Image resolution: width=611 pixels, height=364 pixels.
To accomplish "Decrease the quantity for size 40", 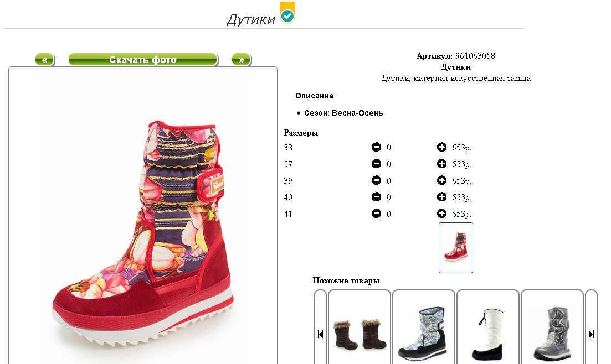I will point(376,197).
